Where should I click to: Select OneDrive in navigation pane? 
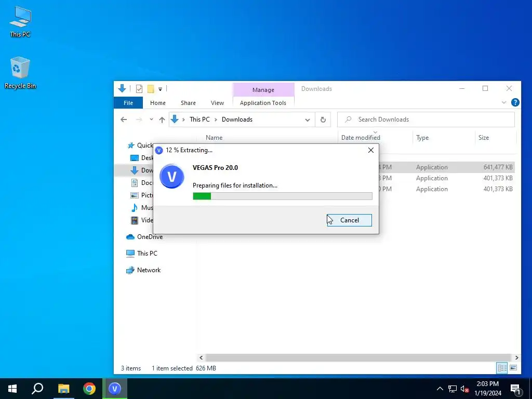[x=144, y=237]
